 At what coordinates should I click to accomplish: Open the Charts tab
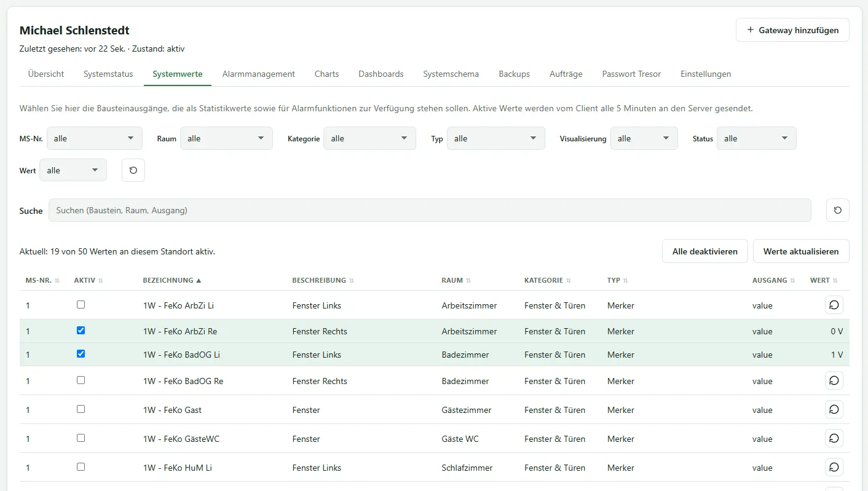[326, 74]
